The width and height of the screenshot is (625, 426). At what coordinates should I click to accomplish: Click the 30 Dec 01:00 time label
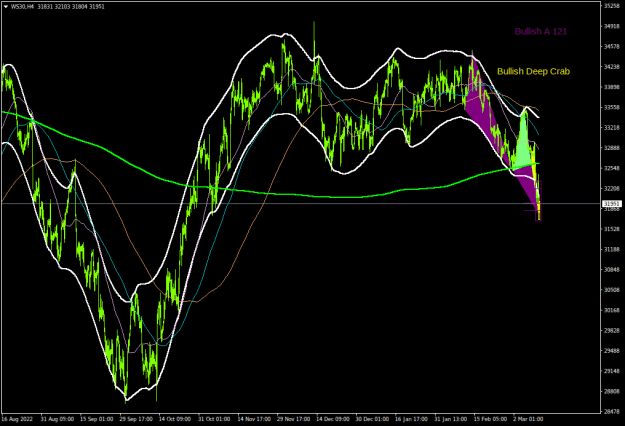point(372,419)
